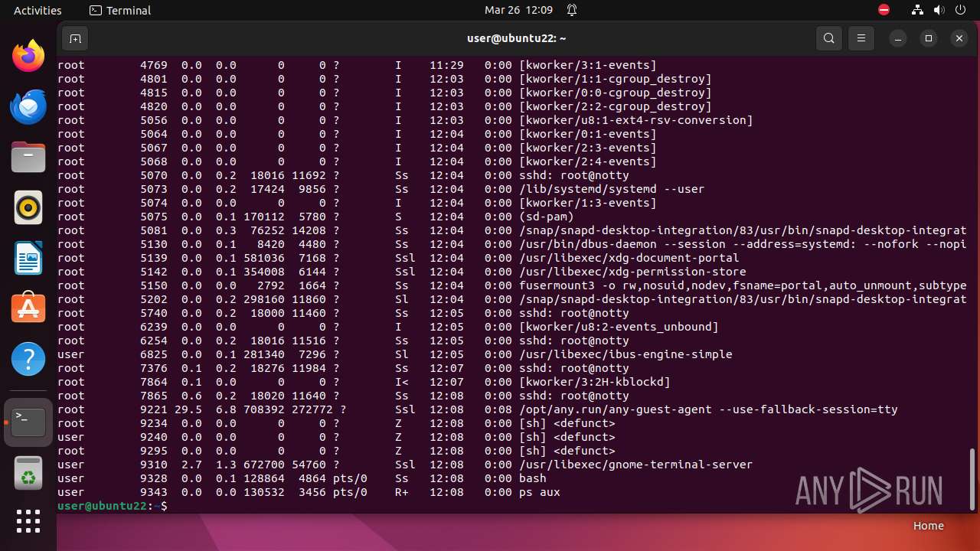Screen dimensions: 980x551
Task: Click 'ps aux' command text
Action: pos(540,492)
